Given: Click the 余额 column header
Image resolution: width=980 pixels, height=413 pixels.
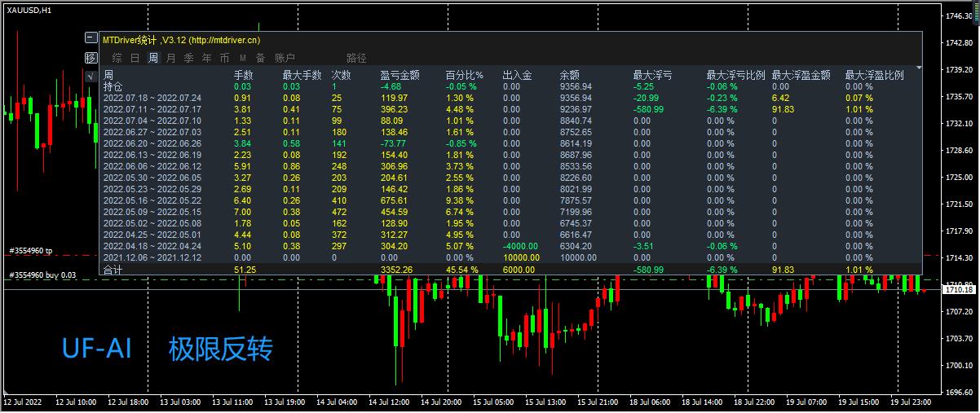Looking at the screenshot, I should (x=570, y=75).
